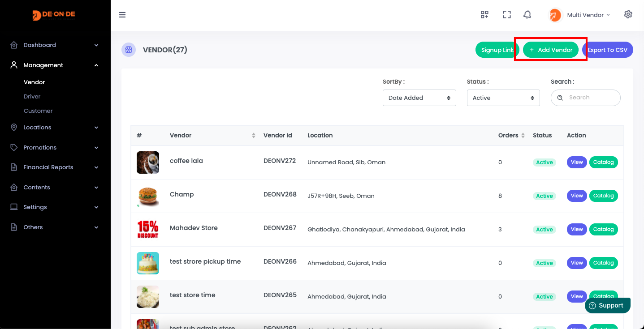The width and height of the screenshot is (644, 329).
Task: Click the Vendor Id column header
Action: (x=278, y=135)
